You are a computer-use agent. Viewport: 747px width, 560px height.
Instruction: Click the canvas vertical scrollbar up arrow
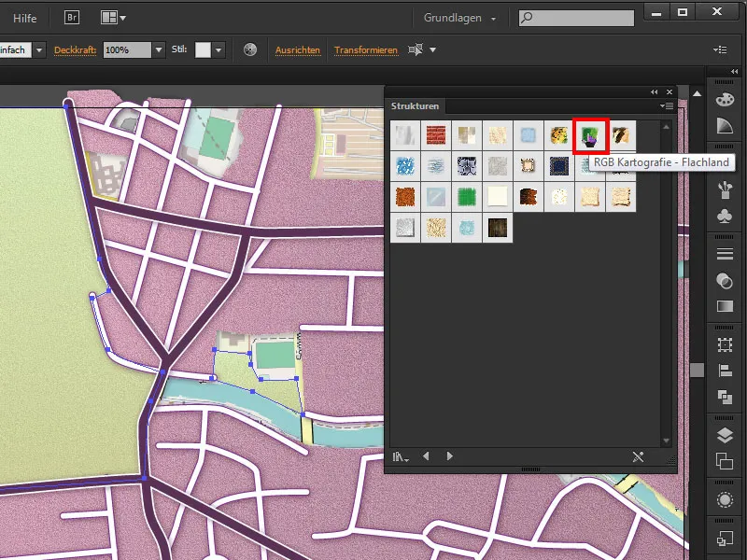697,94
